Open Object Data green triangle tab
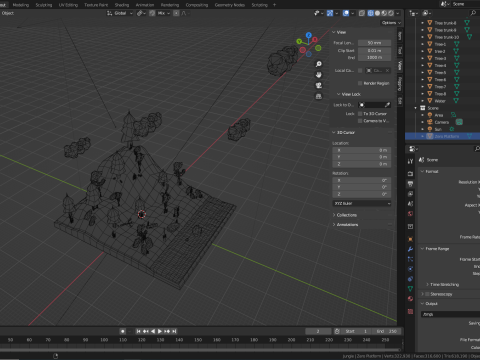This screenshot has height=360, width=480. [x=410, y=289]
